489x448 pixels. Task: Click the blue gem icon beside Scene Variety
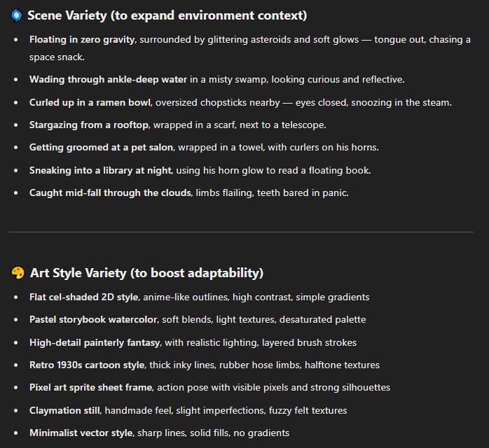point(17,15)
